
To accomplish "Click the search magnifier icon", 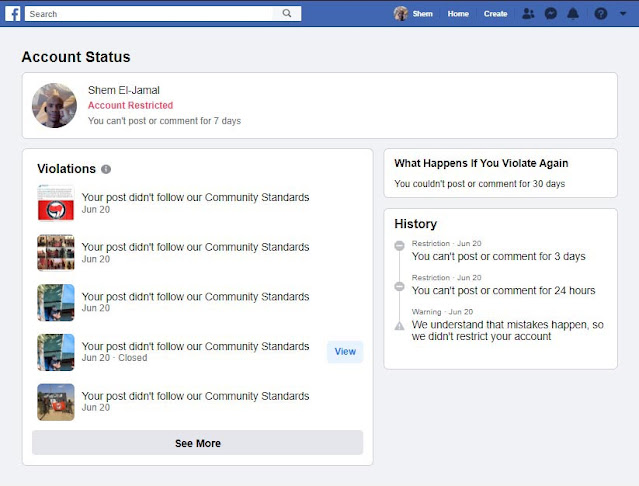I will [x=287, y=13].
